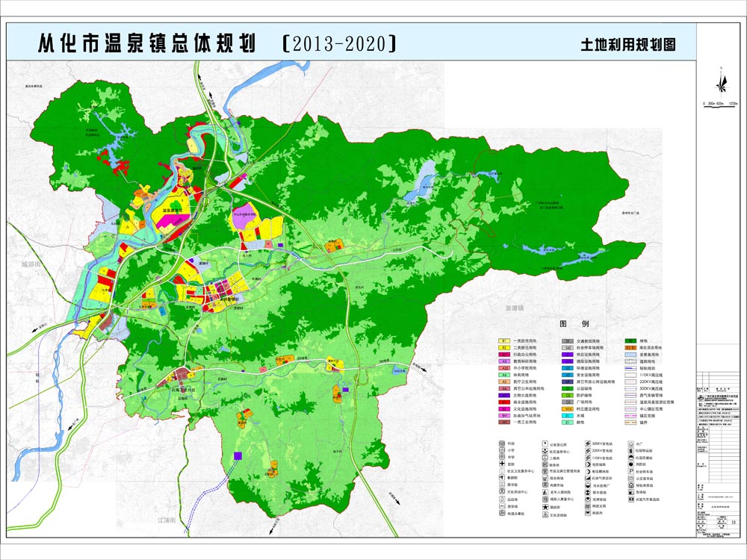Click the sewage treatment plant icon
This screenshot has height=560, width=747.
click(x=588, y=485)
